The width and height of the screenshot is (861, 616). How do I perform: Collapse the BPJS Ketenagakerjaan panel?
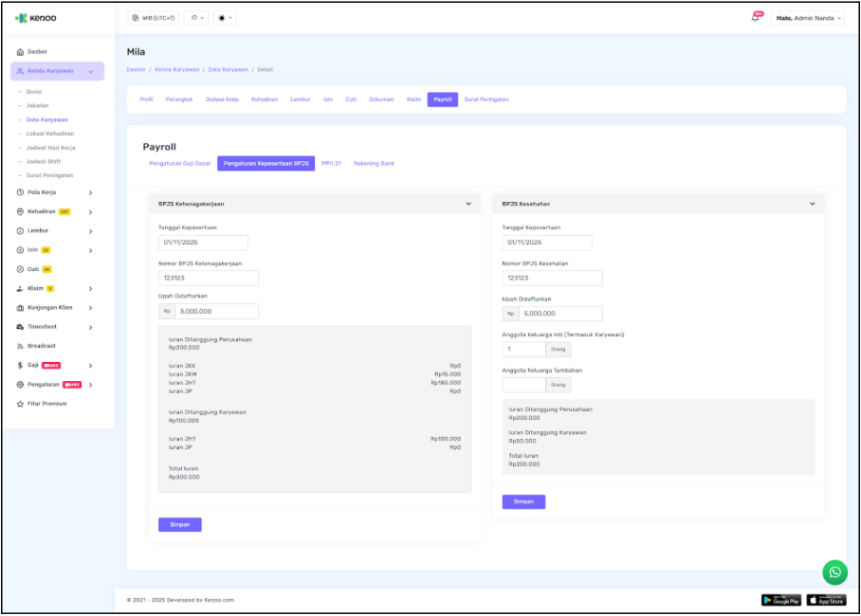pos(467,203)
